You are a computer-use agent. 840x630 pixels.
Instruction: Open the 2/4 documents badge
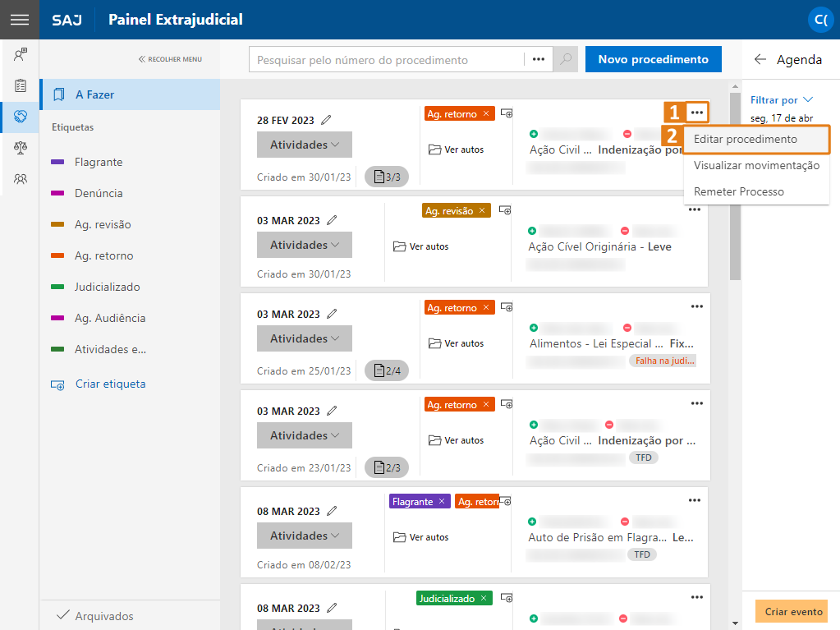[x=387, y=370]
